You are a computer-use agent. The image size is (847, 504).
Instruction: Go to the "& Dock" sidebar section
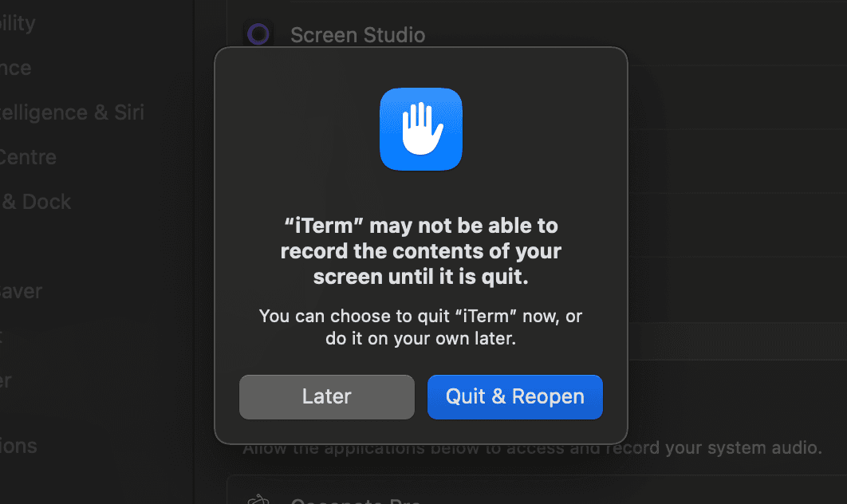[x=36, y=202]
